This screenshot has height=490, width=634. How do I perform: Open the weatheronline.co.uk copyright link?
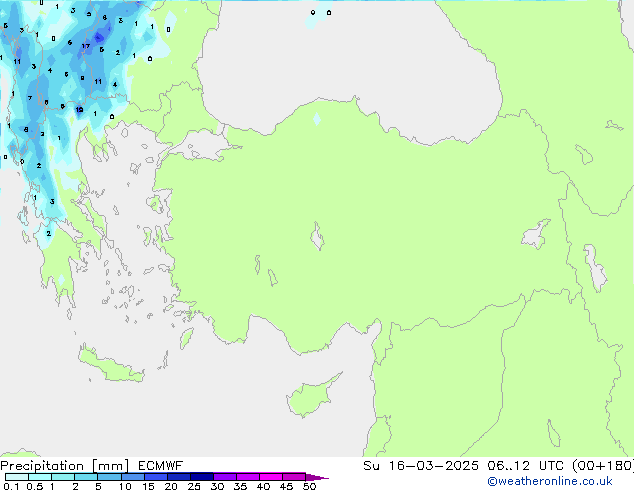550,481
